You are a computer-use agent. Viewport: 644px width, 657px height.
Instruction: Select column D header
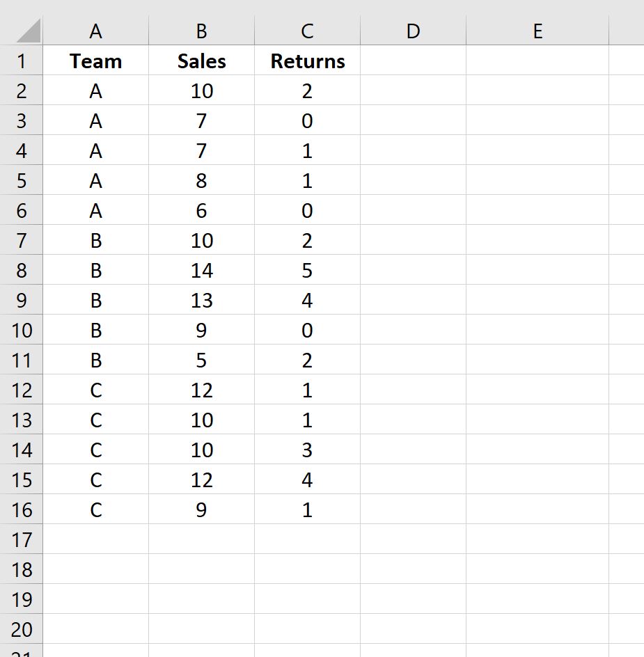[413, 31]
